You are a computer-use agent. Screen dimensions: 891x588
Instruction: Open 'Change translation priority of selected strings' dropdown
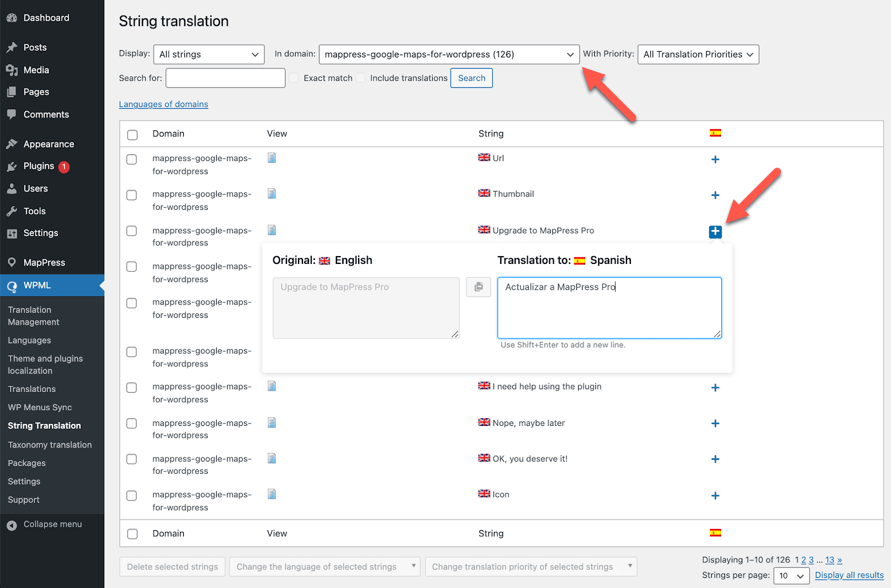coord(531,567)
